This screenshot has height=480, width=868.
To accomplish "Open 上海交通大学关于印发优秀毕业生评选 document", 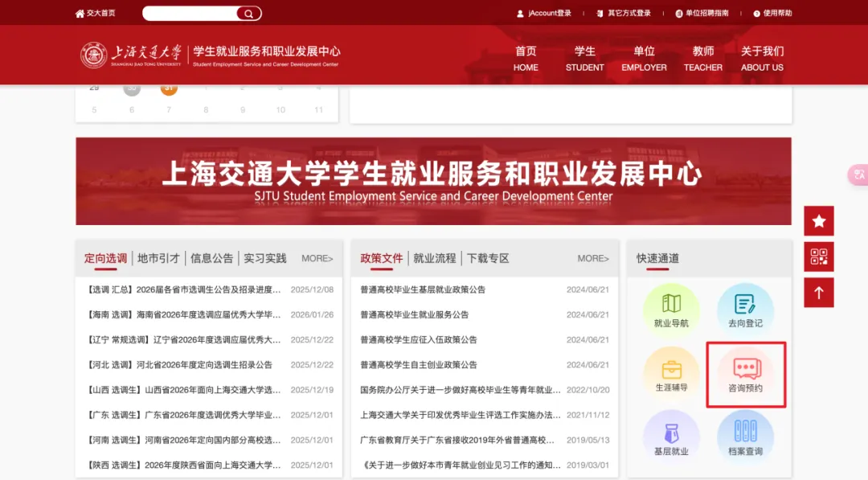I will click(461, 415).
